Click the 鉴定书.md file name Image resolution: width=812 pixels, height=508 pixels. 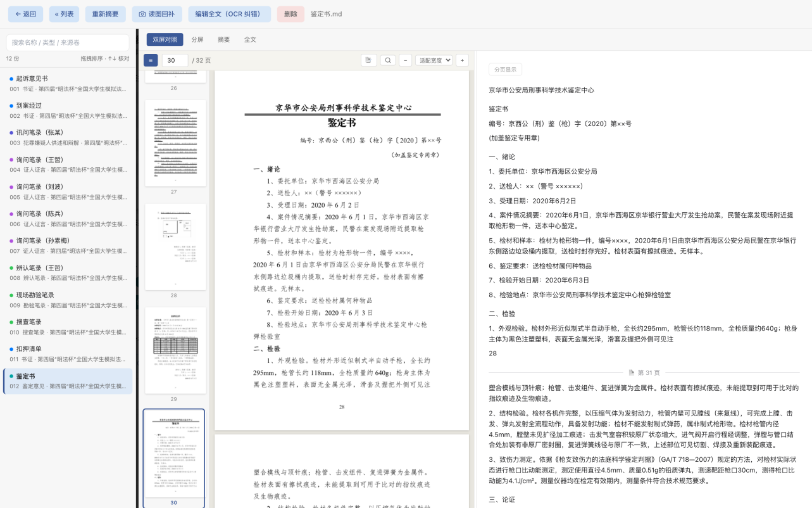(x=327, y=14)
